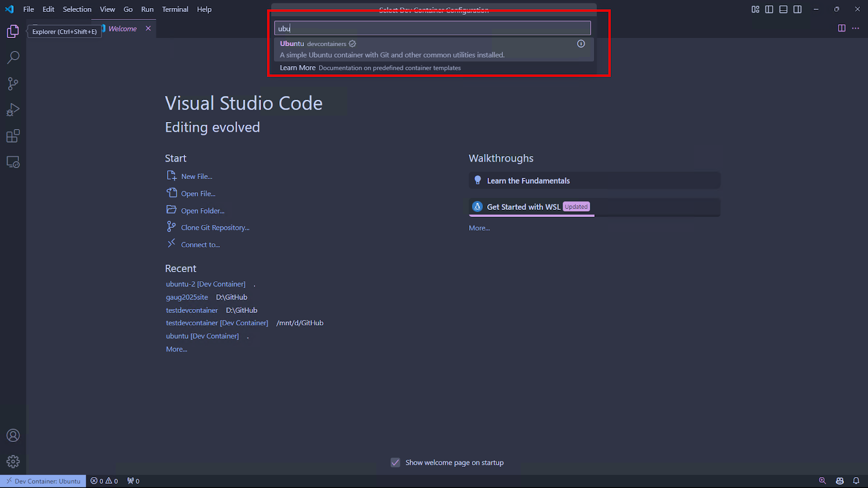Image resolution: width=868 pixels, height=488 pixels.
Task: Open the Help menu
Action: (204, 9)
